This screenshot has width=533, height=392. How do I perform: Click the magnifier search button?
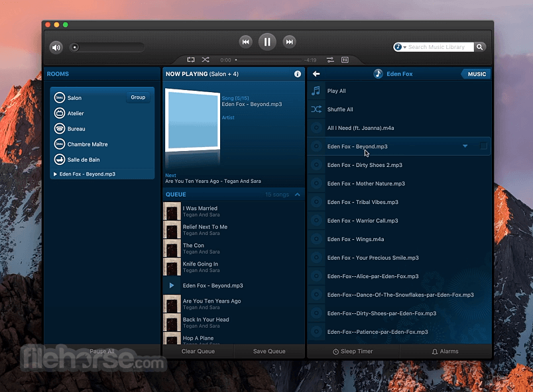[x=479, y=47]
